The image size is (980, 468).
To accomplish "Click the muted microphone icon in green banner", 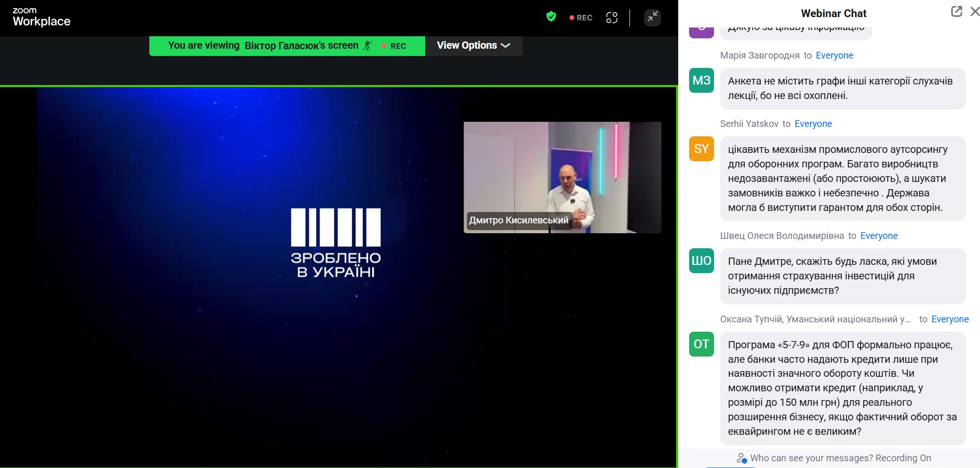I will click(x=368, y=46).
